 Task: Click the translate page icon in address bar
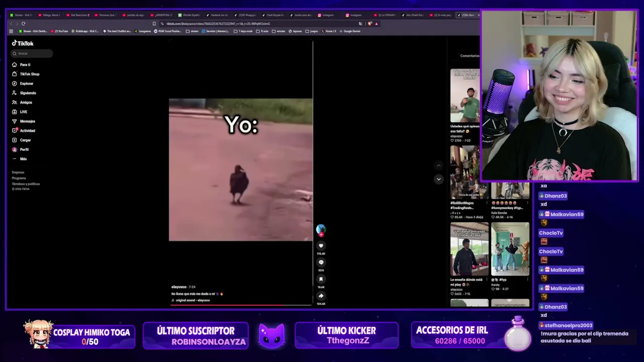point(360,24)
